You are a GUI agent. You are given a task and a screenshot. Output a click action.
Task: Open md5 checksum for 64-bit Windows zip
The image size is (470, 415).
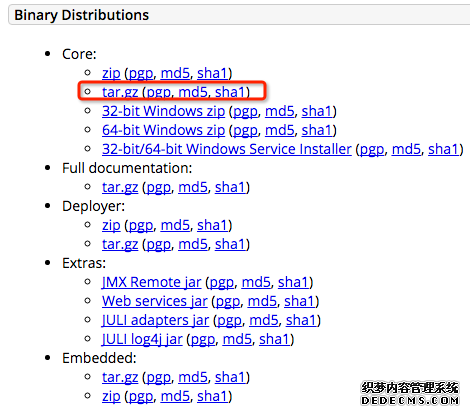click(x=280, y=130)
